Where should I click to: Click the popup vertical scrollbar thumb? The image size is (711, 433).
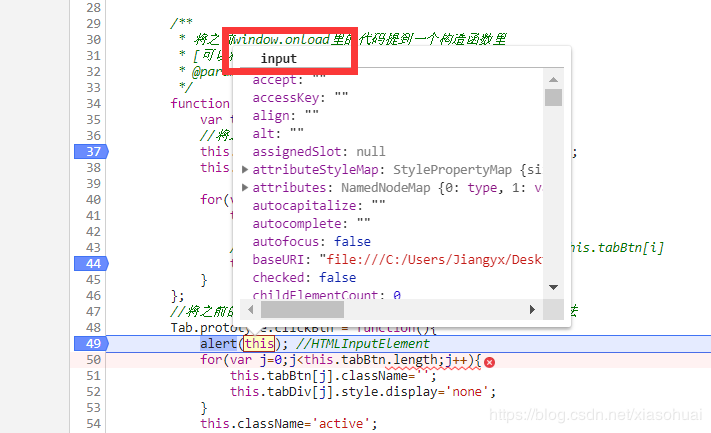click(x=553, y=97)
